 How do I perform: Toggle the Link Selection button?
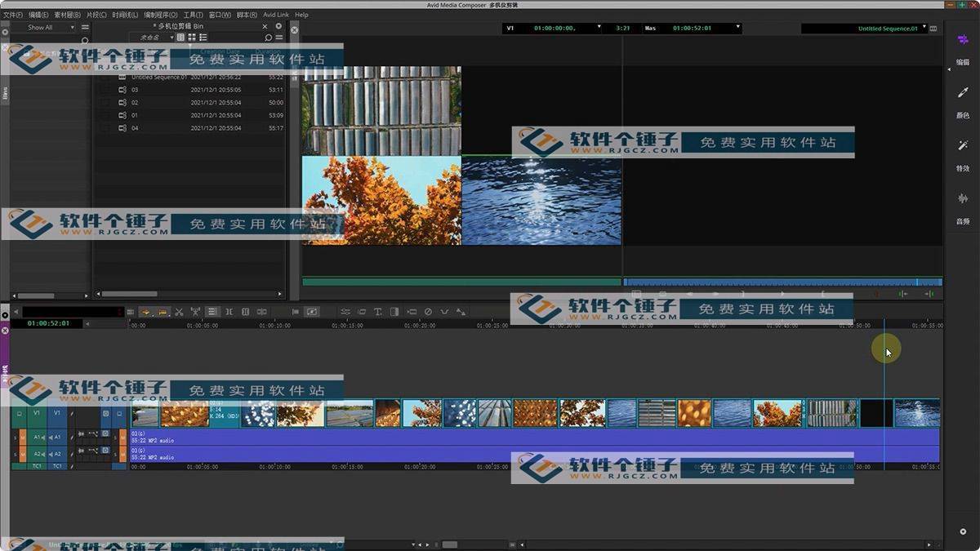(212, 311)
